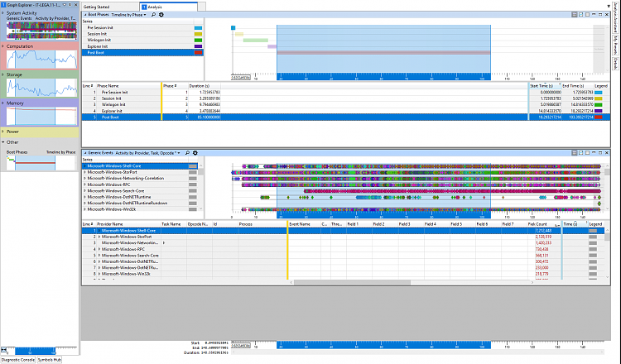621x364 pixels.
Task: Open the tab overflow arrow at top right
Action: [609, 7]
